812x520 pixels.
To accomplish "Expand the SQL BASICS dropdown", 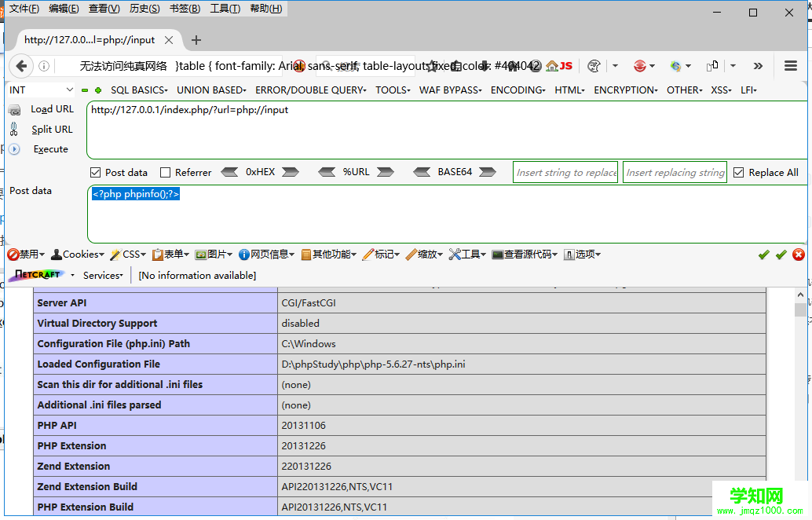I will point(139,90).
